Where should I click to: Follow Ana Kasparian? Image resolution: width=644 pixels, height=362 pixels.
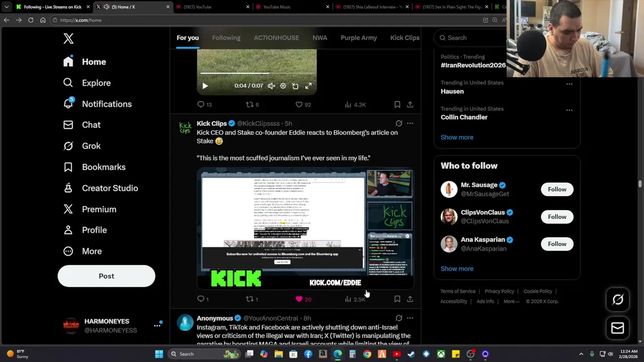[557, 244]
